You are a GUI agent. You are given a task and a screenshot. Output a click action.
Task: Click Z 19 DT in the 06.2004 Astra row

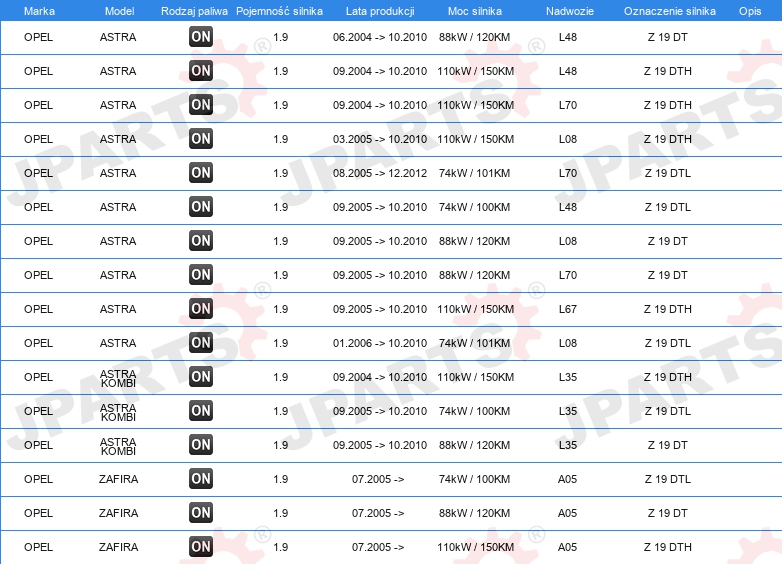(668, 37)
